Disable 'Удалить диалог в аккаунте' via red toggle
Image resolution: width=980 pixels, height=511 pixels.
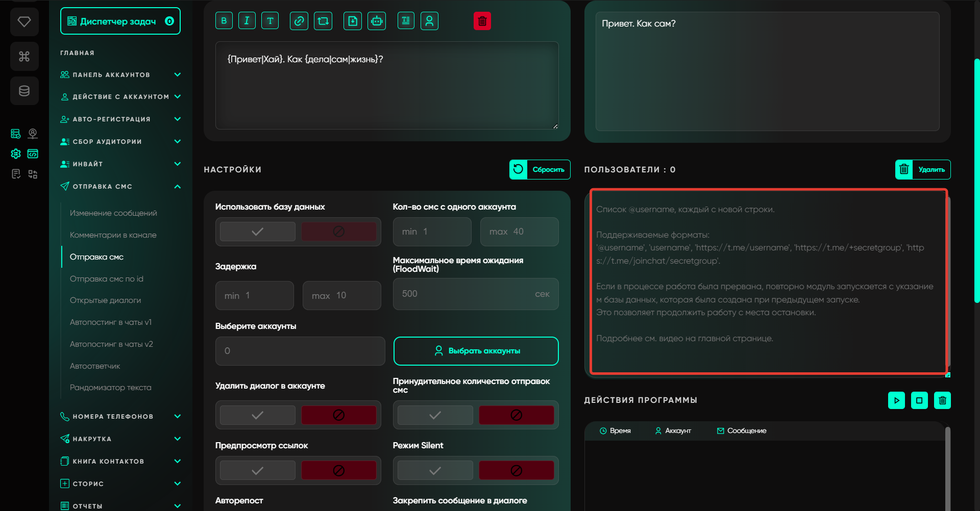338,415
